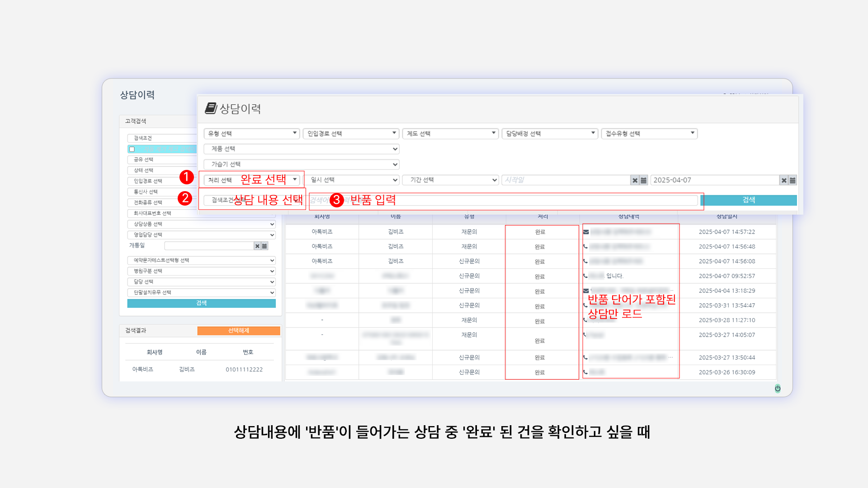Open 상담상품 선택 dropdown in left panel
This screenshot has height=488, width=868.
pyautogui.click(x=201, y=224)
